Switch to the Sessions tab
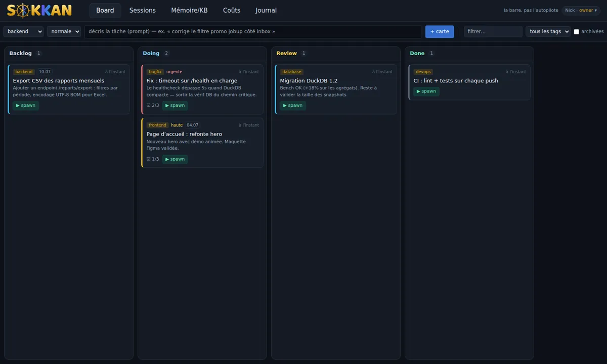The width and height of the screenshot is (607, 364). (143, 10)
